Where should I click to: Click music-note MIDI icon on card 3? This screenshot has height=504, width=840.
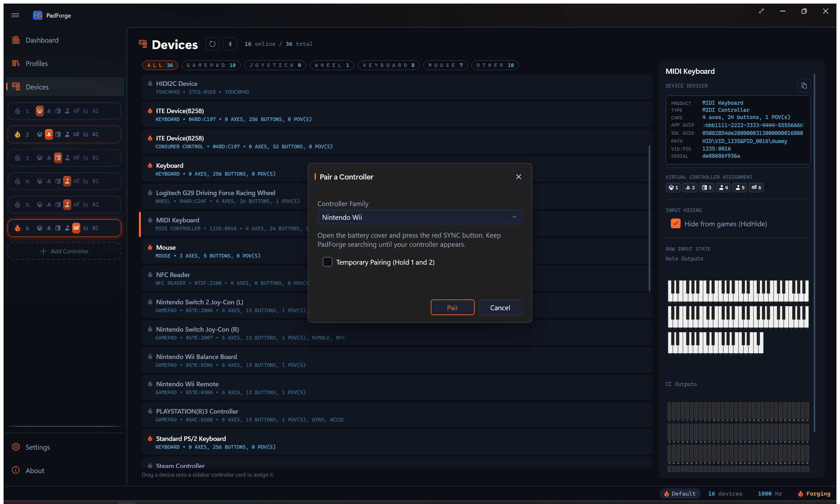tap(86, 158)
